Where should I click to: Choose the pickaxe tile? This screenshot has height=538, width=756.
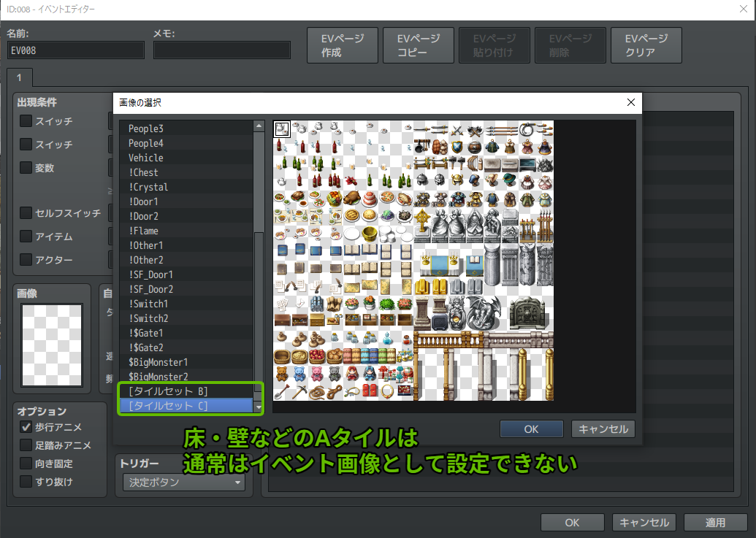(299, 392)
